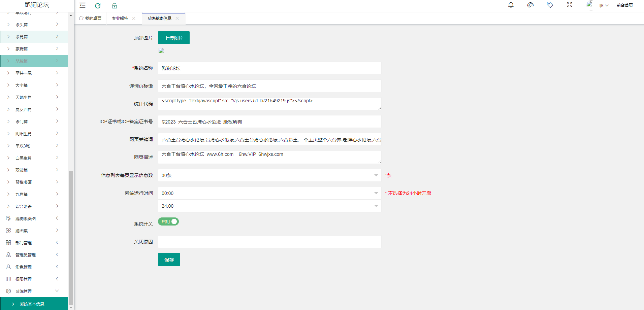Toggle the 系统开关 enable switch
644x310 pixels.
point(168,221)
